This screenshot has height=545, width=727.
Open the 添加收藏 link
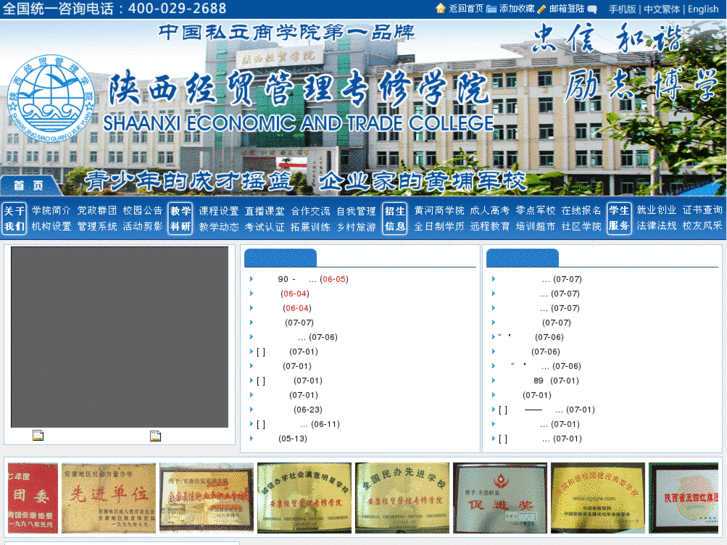click(517, 9)
